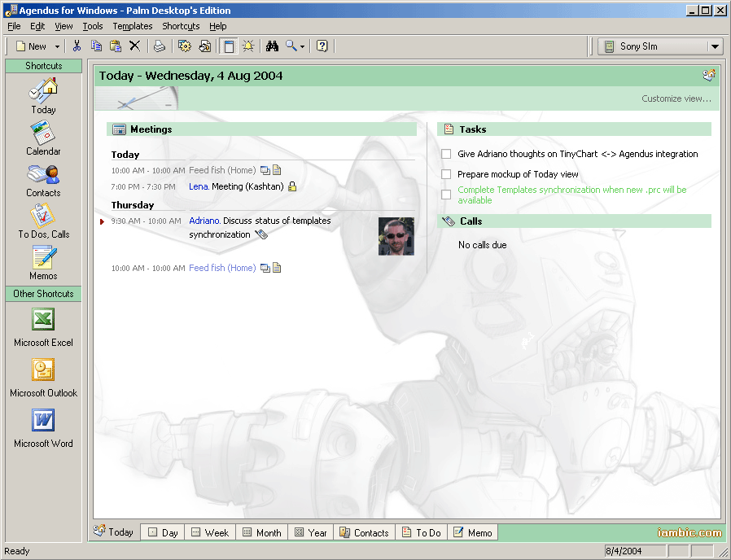Click the Tasks section header
This screenshot has width=731, height=560.
coord(575,129)
